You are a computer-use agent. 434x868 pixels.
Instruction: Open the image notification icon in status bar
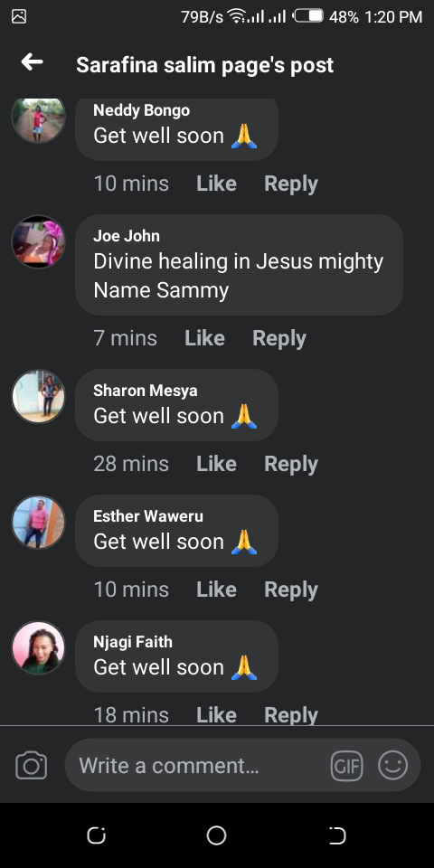[19, 16]
